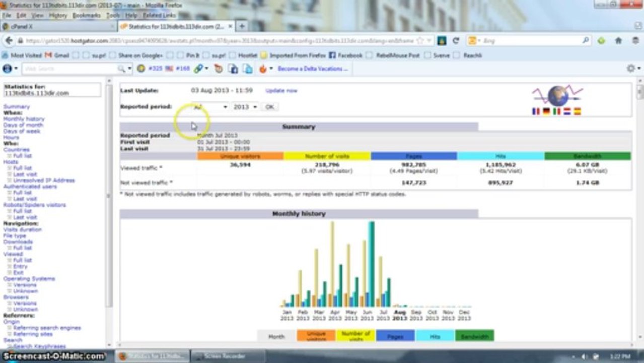The height and width of the screenshot is (363, 644).
Task: Click the toolbar settings gear icon
Action: [x=630, y=69]
